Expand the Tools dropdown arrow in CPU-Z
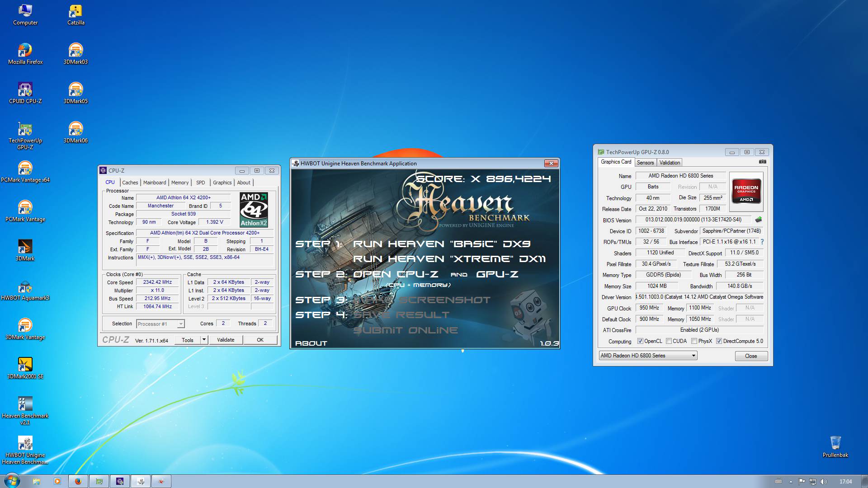Image resolution: width=868 pixels, height=488 pixels. [x=204, y=340]
